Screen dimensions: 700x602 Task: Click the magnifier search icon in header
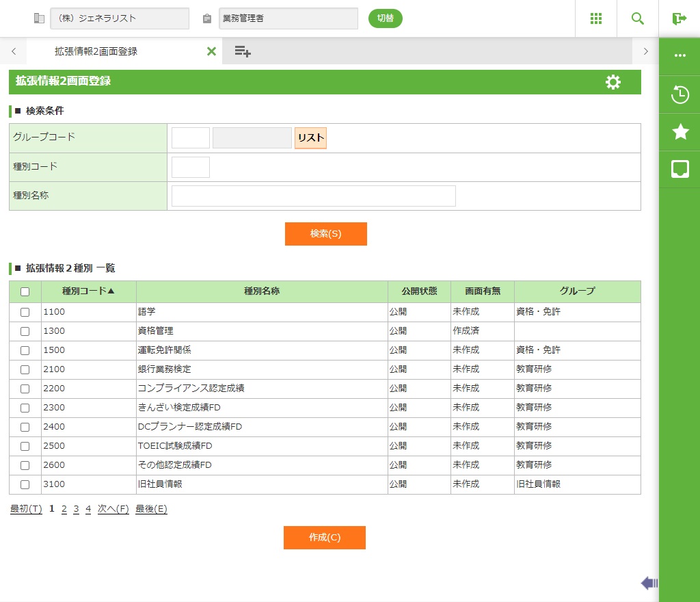[638, 18]
